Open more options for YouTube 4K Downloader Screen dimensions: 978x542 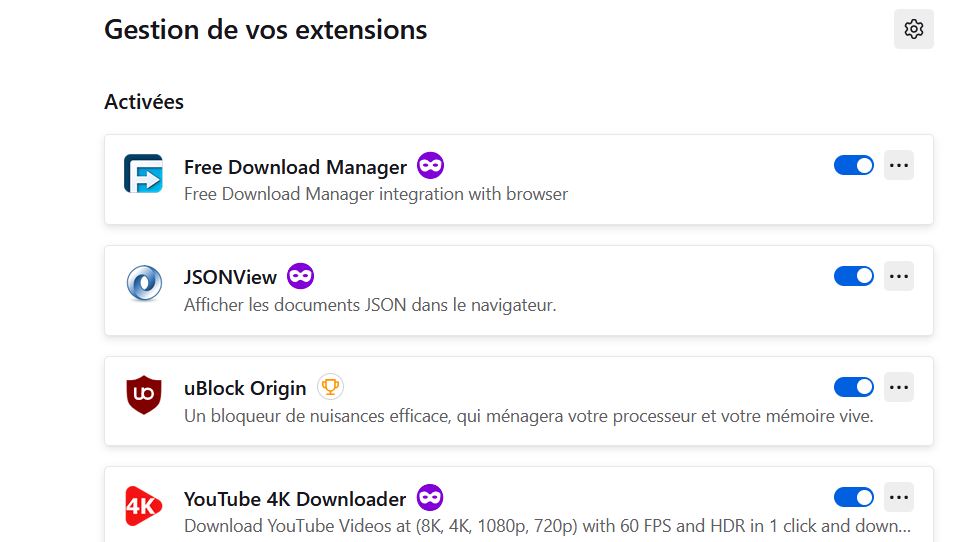pyautogui.click(x=899, y=497)
